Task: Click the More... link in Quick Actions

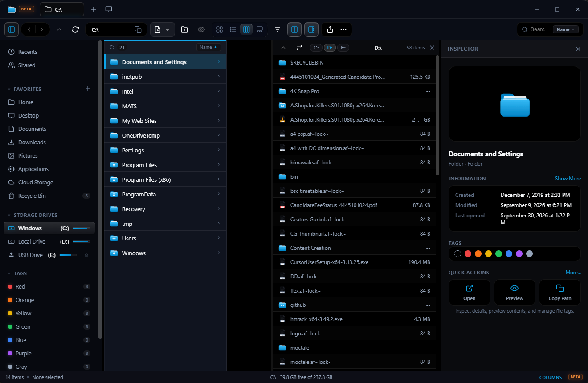Action: click(573, 273)
